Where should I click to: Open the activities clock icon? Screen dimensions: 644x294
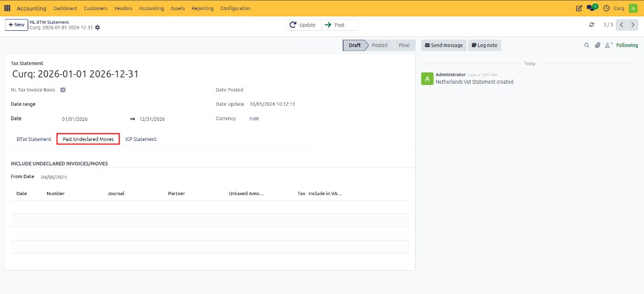pos(606,8)
